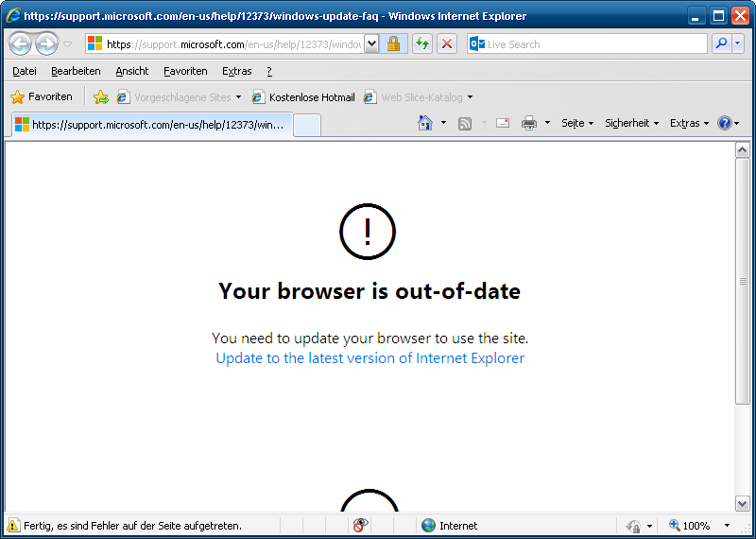Open the ? help menu
Image resolution: width=756 pixels, height=539 pixels.
click(269, 72)
